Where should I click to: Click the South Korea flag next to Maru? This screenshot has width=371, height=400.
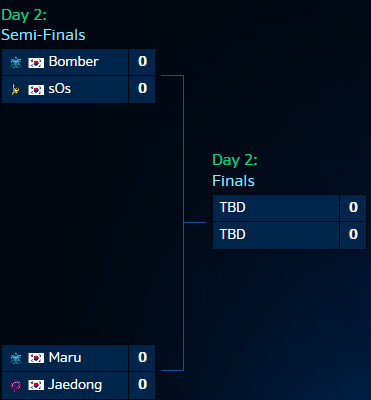coord(36,358)
